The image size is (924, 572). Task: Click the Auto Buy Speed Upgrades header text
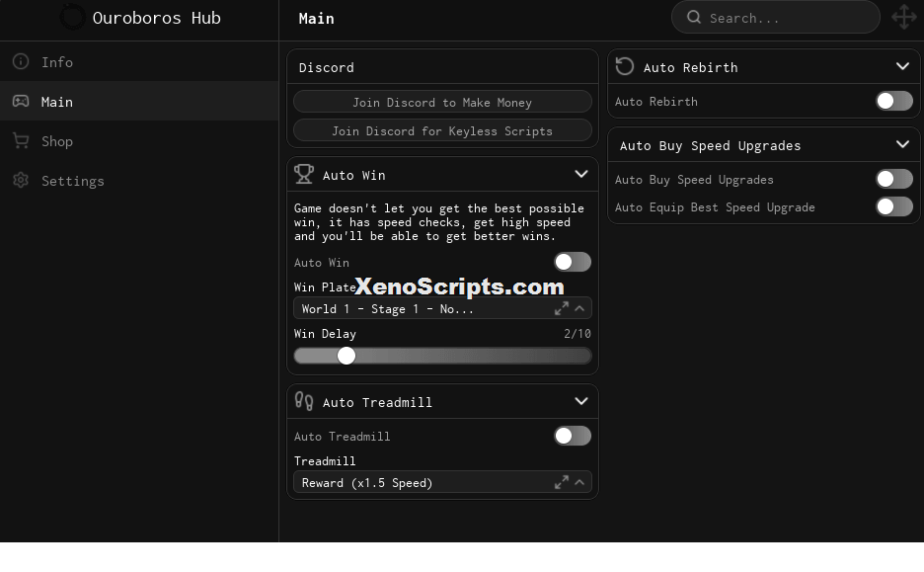coord(710,145)
